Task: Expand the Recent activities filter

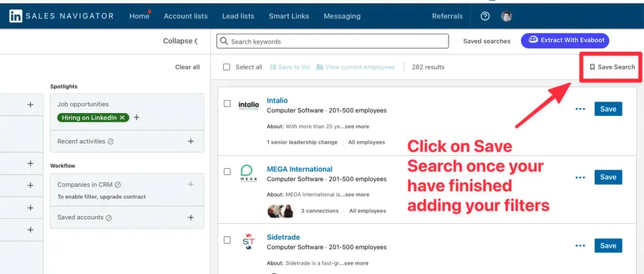Action: coord(190,142)
